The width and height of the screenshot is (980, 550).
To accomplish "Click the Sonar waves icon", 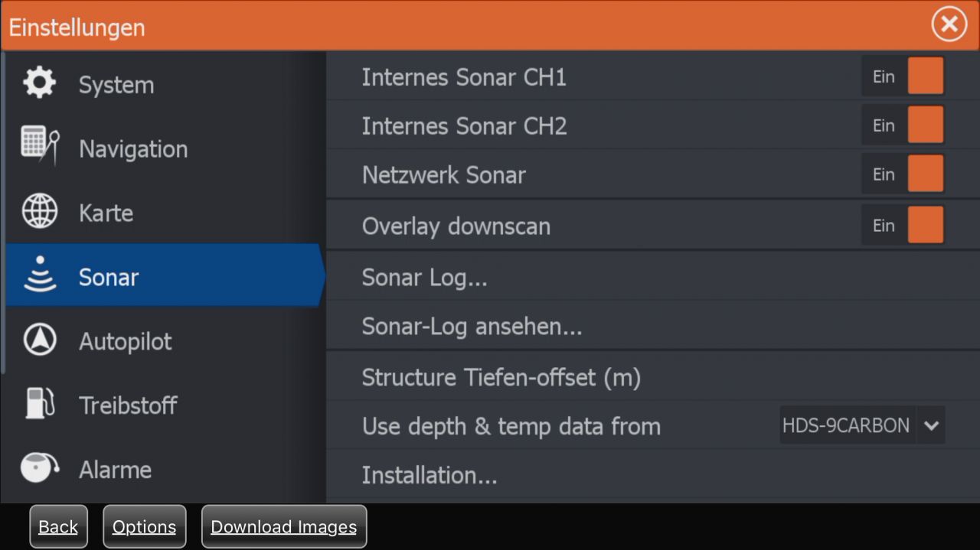I will 40,275.
